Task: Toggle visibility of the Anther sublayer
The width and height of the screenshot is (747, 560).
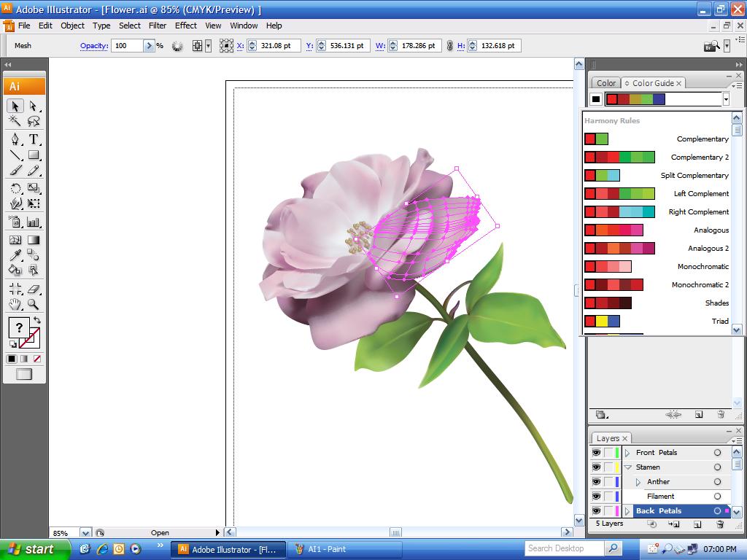Action: point(596,481)
